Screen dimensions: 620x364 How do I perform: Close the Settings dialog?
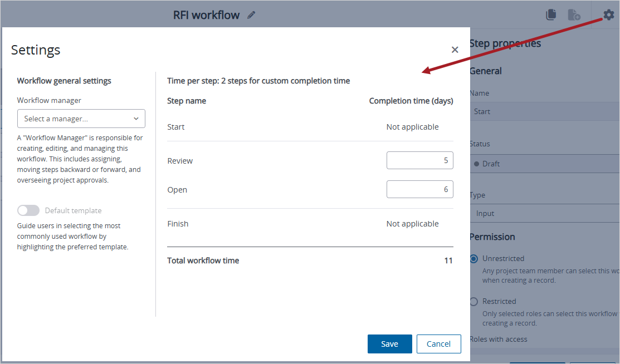455,50
